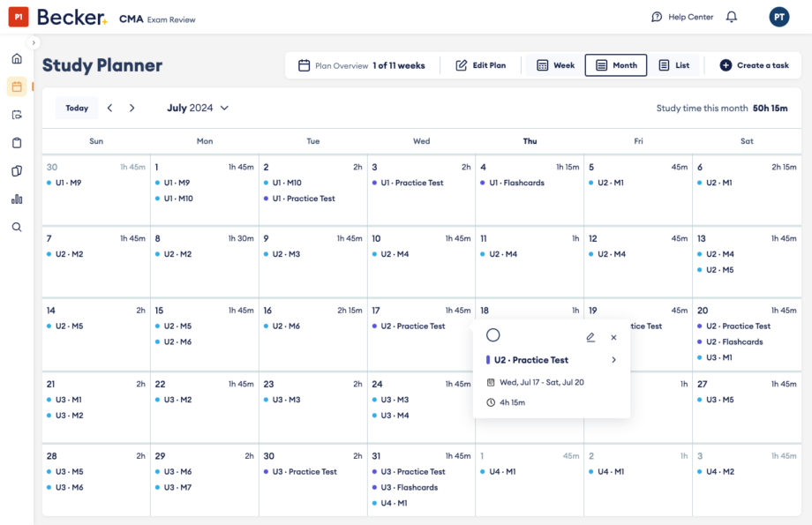812x525 pixels.
Task: Expand U2 Practice Test details chevron
Action: click(x=613, y=360)
